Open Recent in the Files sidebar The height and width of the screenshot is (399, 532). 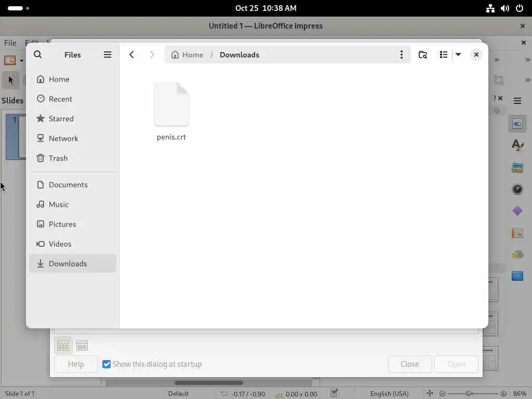pos(73,99)
